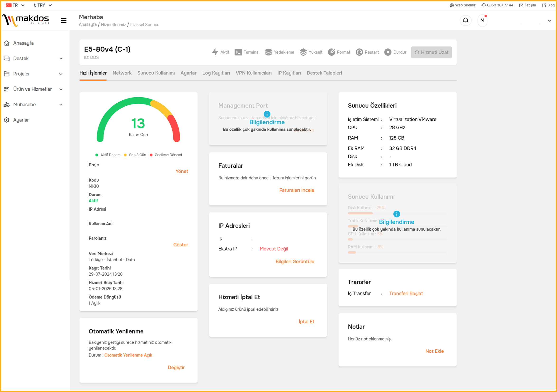Click the notification bell icon

[x=465, y=20]
